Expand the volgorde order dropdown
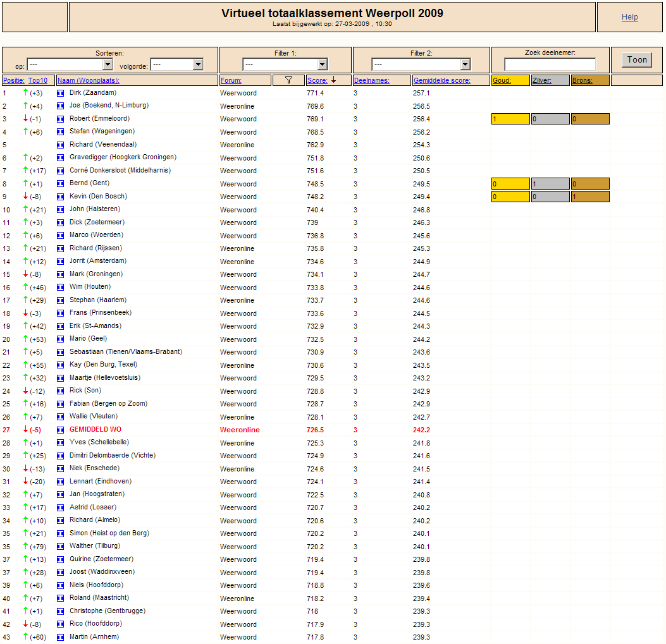 pyautogui.click(x=177, y=64)
